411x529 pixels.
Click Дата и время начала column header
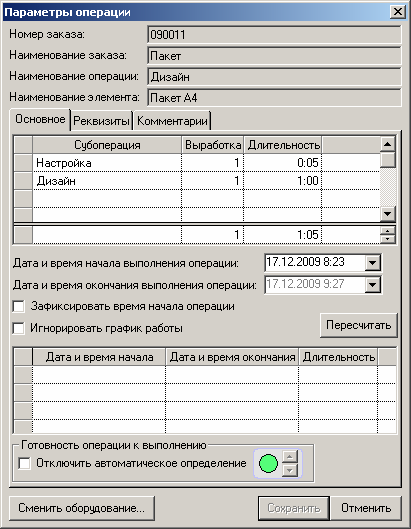(99, 357)
